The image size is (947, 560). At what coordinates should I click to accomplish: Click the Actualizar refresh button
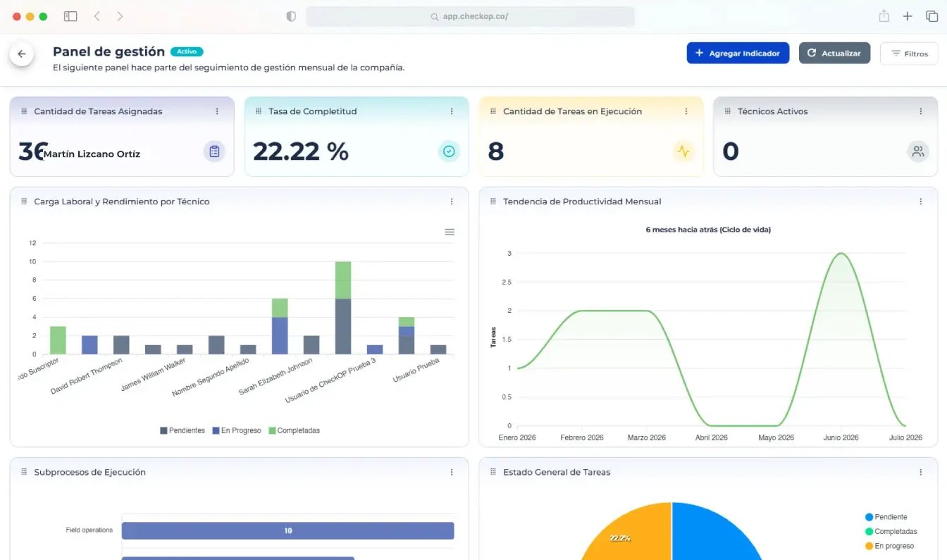click(x=834, y=54)
